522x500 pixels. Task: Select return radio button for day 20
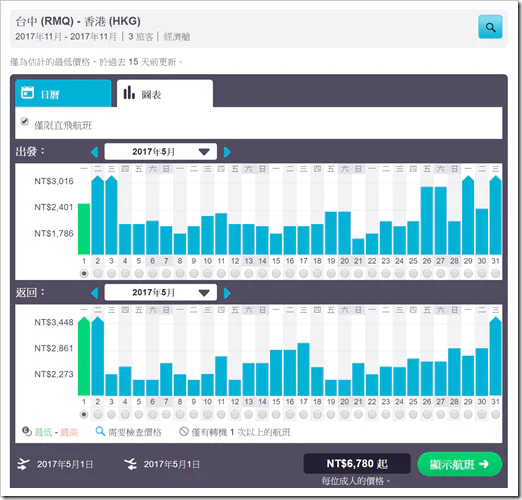(x=345, y=415)
